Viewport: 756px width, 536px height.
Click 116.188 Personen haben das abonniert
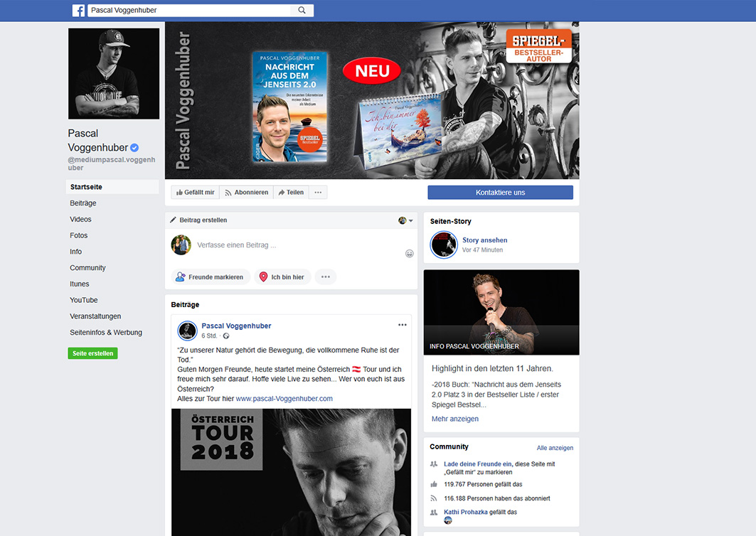(x=497, y=498)
